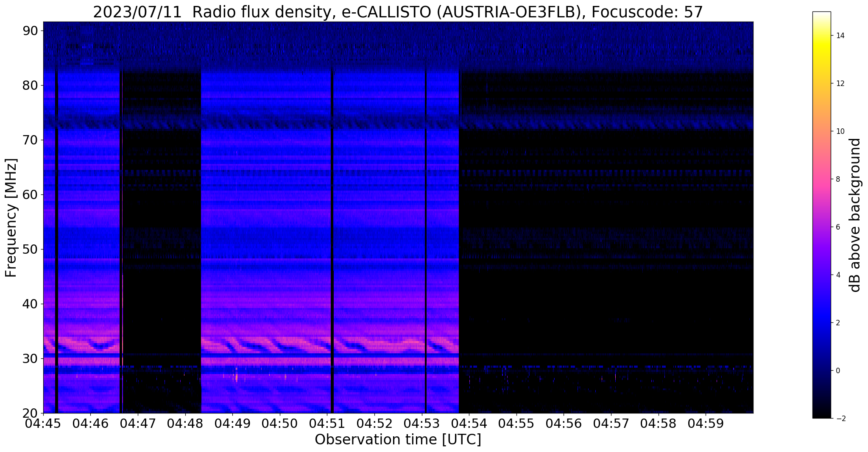Click the black vertical dropout line just after 04:45
Screen dimensions: 868x452
click(56, 241)
